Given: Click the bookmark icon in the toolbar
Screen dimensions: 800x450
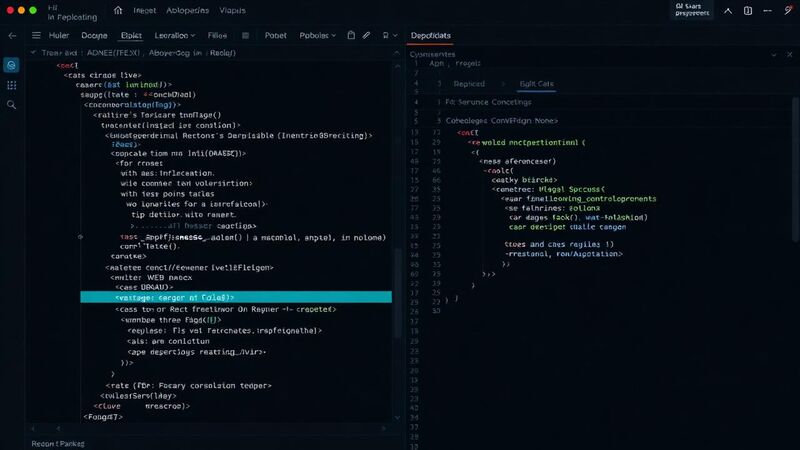Looking at the screenshot, I should pos(385,35).
